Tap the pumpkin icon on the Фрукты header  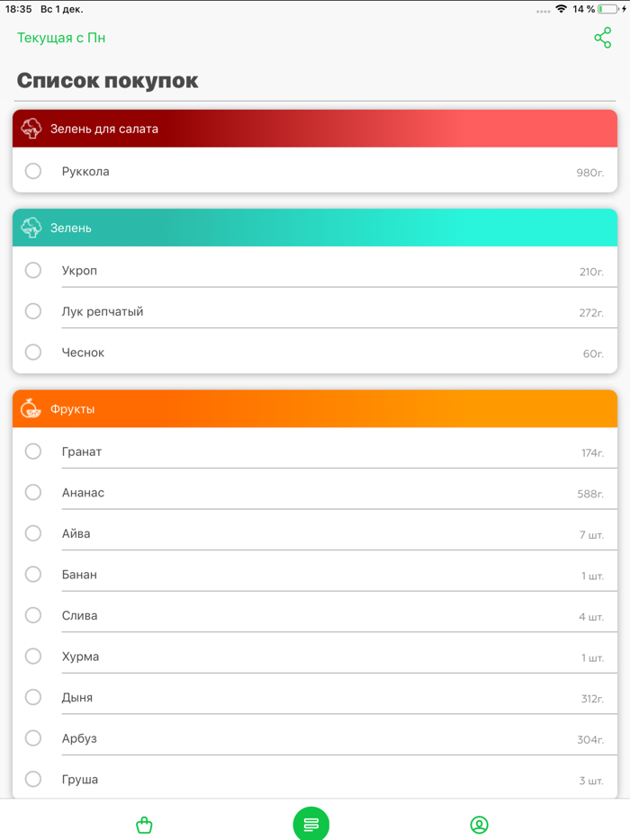tap(31, 408)
